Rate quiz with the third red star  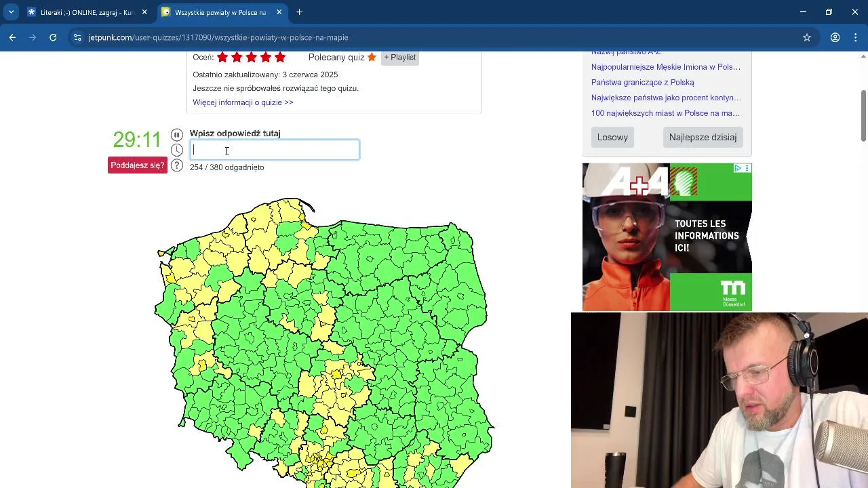click(x=251, y=58)
